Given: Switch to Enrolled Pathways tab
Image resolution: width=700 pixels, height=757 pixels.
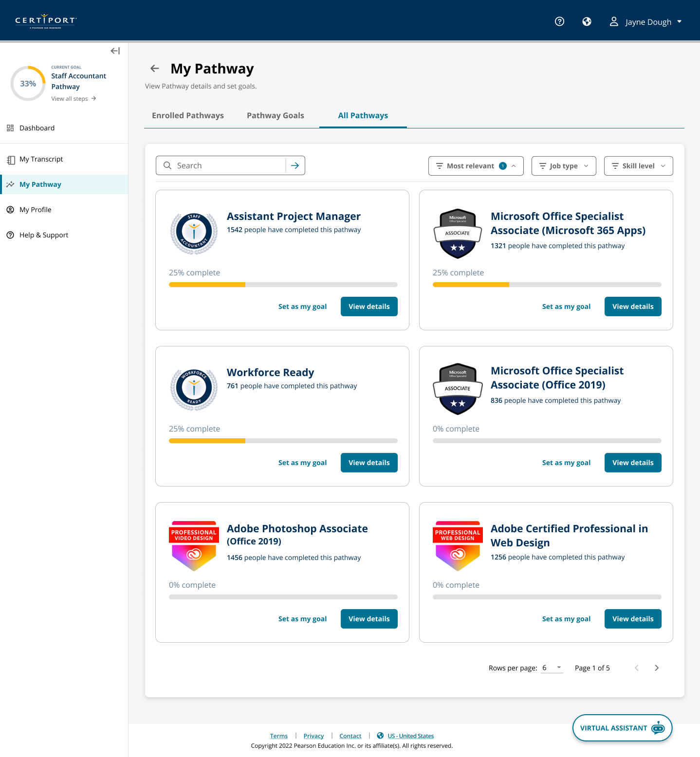Looking at the screenshot, I should (x=188, y=116).
